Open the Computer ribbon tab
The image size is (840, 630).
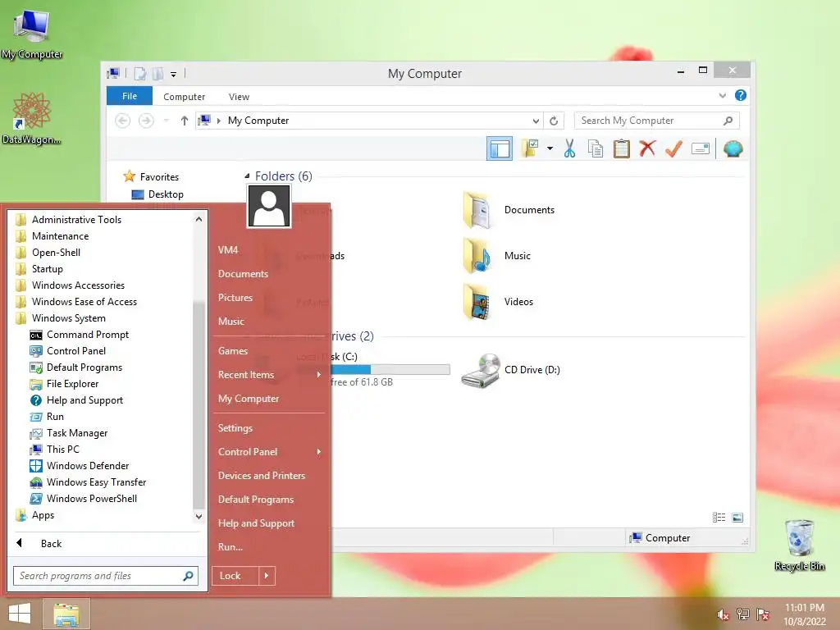(x=185, y=97)
